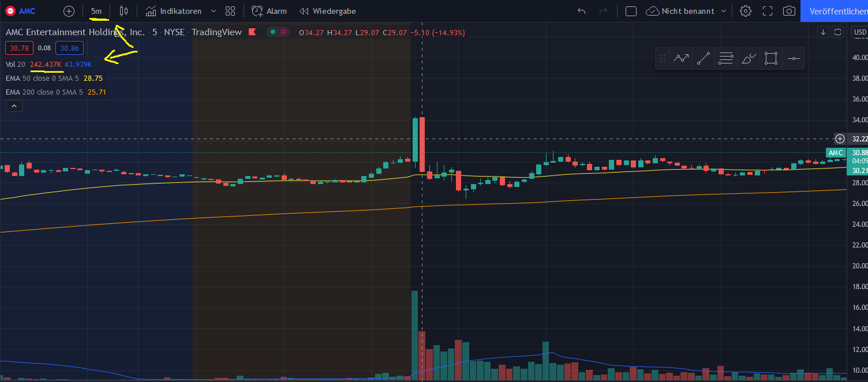Open the 5m timeframe selector
The image size is (868, 382).
pyautogui.click(x=96, y=11)
